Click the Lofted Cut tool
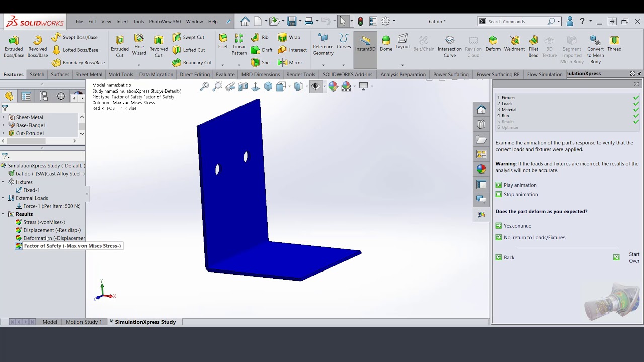 (189, 50)
